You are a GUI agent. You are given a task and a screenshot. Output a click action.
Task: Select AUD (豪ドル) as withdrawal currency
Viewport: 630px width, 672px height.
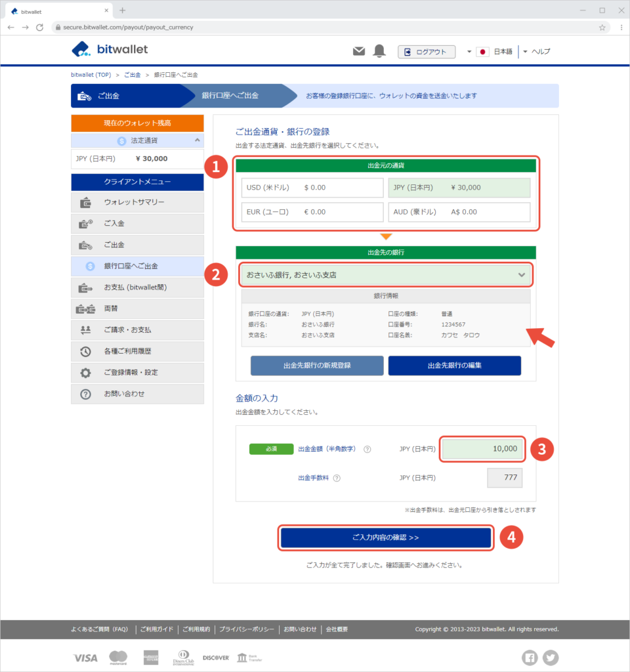459,212
